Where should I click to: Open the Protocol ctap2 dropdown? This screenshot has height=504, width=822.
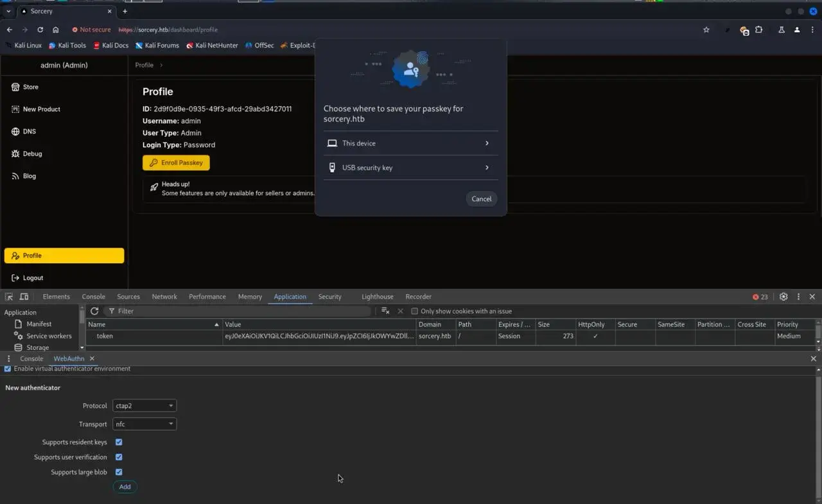pyautogui.click(x=144, y=406)
